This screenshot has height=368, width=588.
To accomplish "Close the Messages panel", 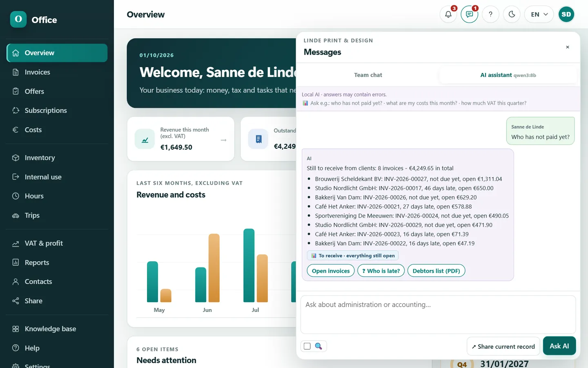I will tap(568, 47).
